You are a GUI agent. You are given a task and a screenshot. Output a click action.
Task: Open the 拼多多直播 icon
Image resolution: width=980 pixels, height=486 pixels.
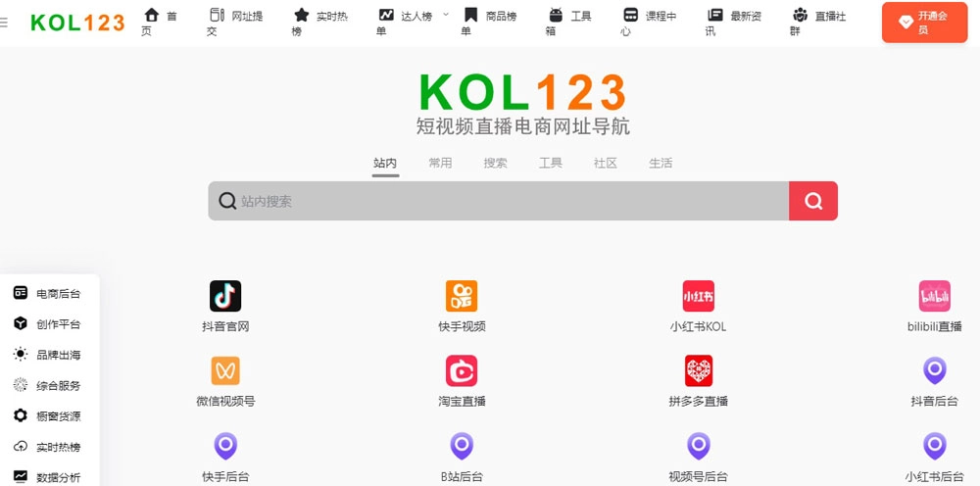(698, 371)
